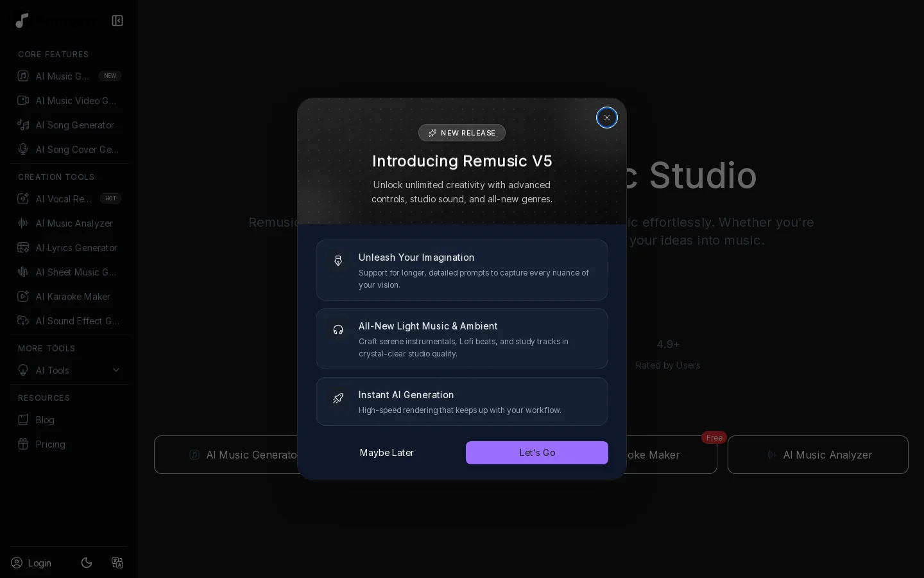The image size is (924, 578).
Task: Click the All-New Light Music & Ambient heading
Action: (428, 326)
